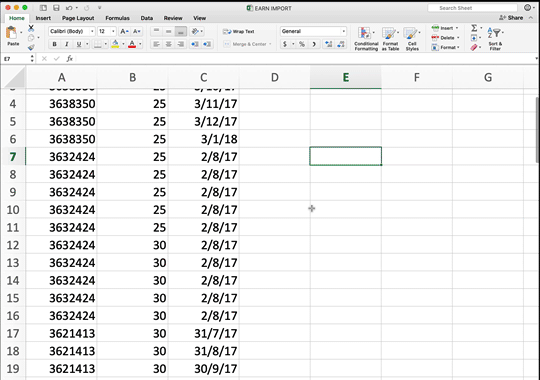Image resolution: width=540 pixels, height=380 pixels.
Task: Apply the yellow fill color
Action: [x=115, y=44]
